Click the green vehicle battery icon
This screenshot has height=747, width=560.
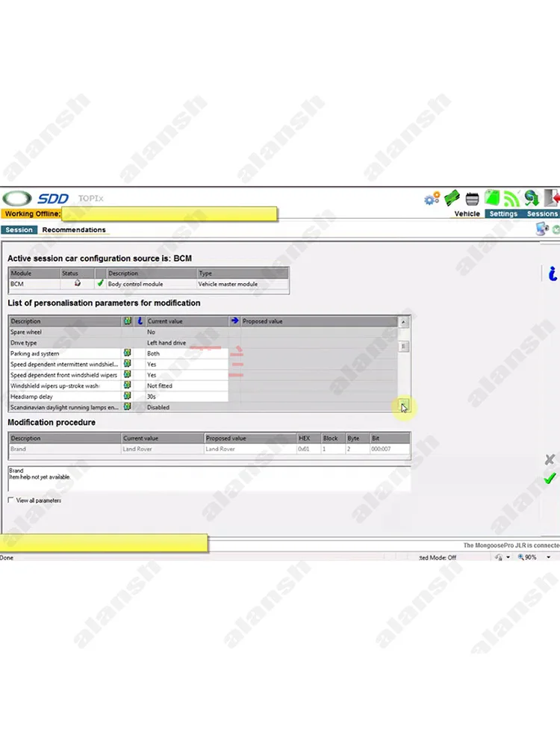pos(492,198)
